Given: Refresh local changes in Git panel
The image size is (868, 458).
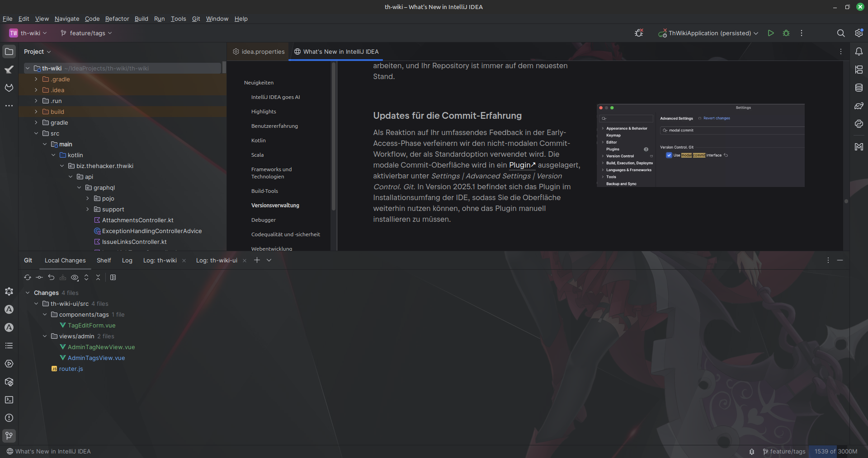Looking at the screenshot, I should pyautogui.click(x=28, y=277).
